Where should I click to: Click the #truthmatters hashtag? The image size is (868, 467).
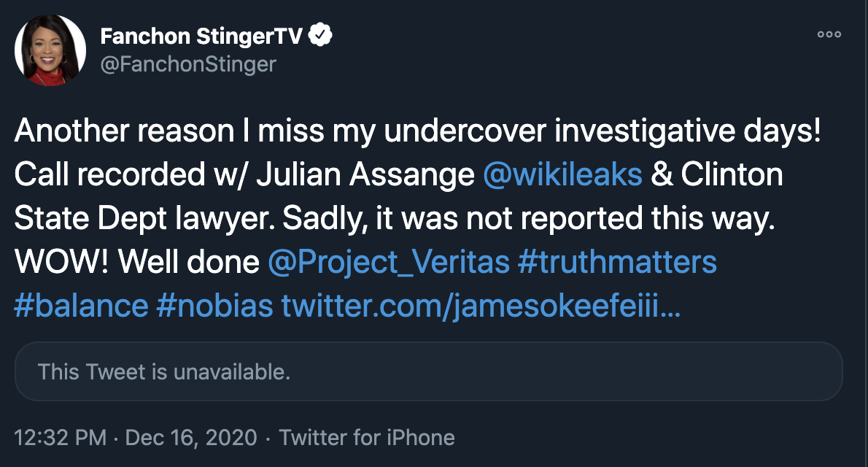pyautogui.click(x=617, y=262)
